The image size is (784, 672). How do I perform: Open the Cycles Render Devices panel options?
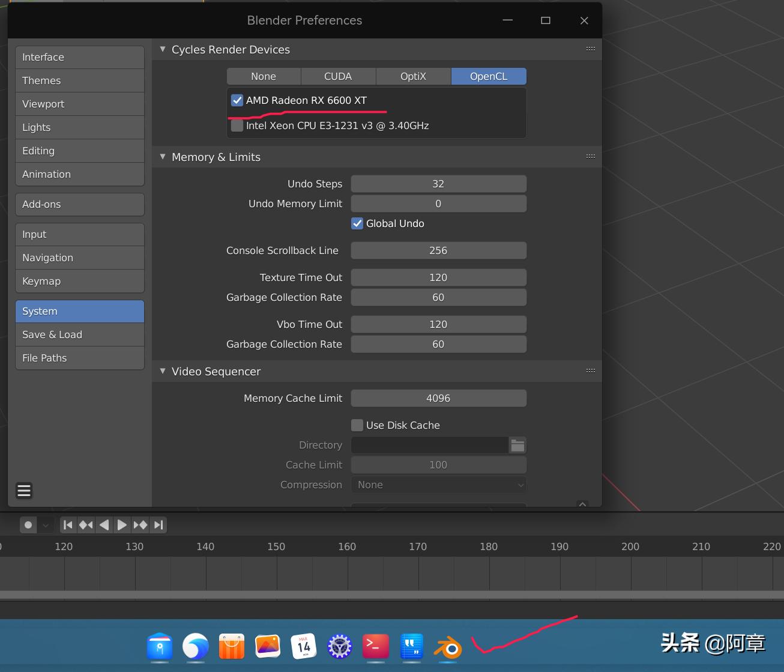pyautogui.click(x=590, y=49)
